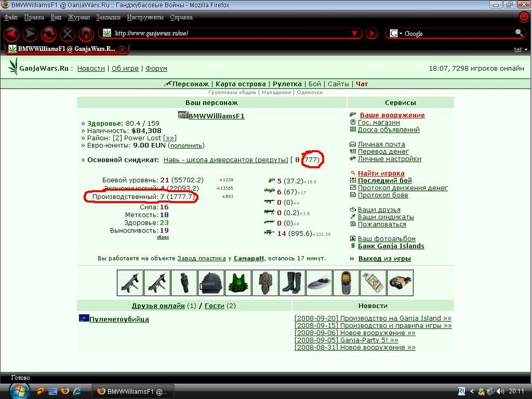Click the grenade item icon
The width and height of the screenshot is (532, 399).
[x=184, y=283]
